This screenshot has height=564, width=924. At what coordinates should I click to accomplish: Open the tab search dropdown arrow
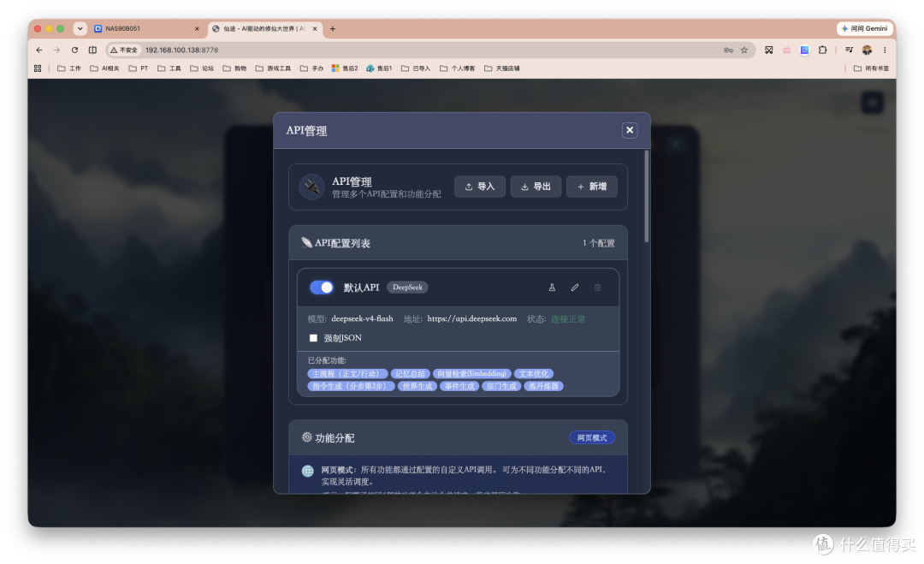[x=80, y=28]
